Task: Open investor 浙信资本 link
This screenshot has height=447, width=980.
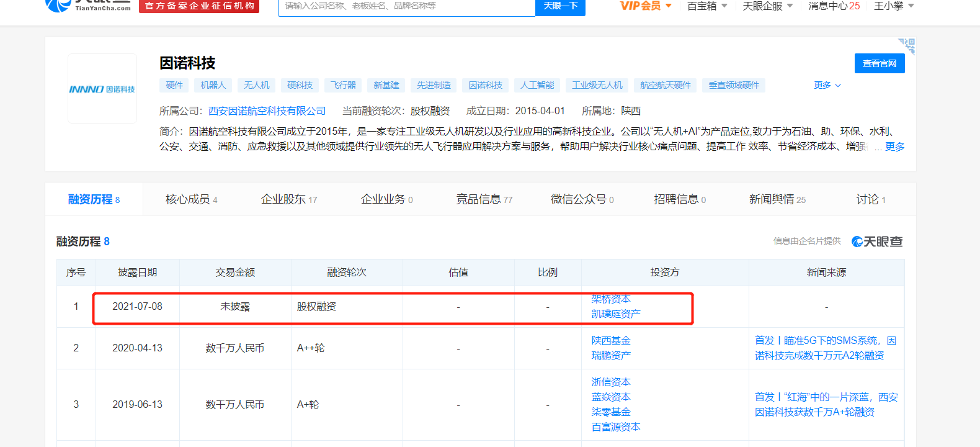Action: (611, 382)
